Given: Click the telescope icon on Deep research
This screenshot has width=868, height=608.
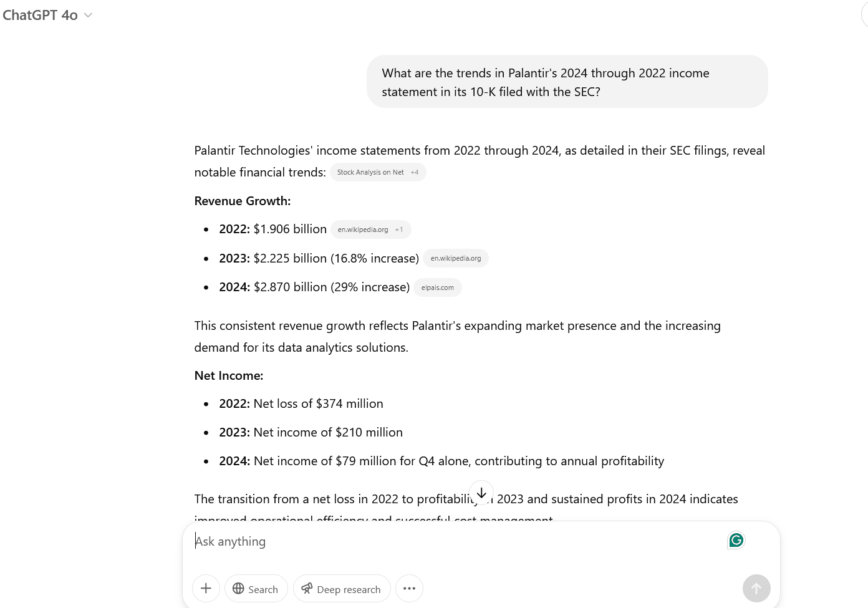Looking at the screenshot, I should point(307,589).
